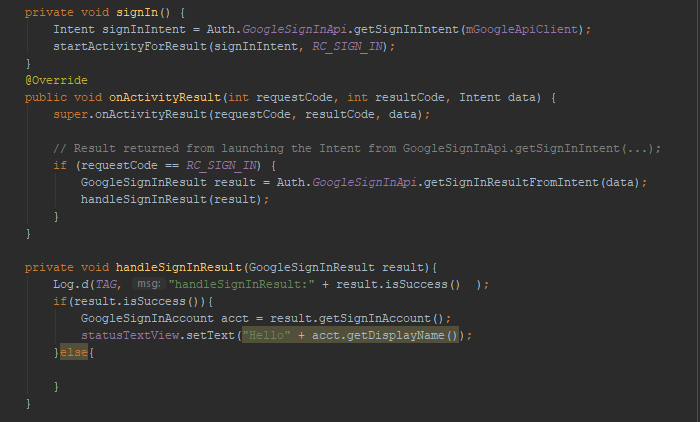Click the comment line about Result returned
Viewport: 700px width, 422px height.
click(x=357, y=148)
